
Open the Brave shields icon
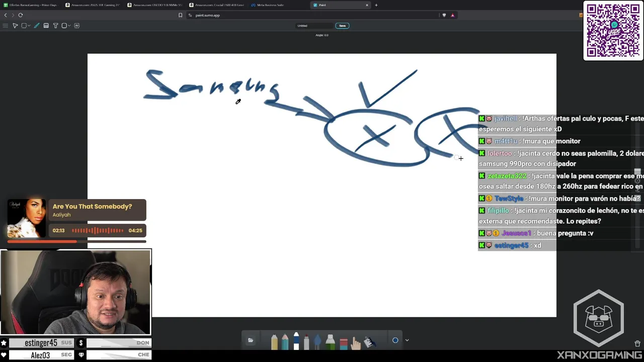[x=444, y=15]
